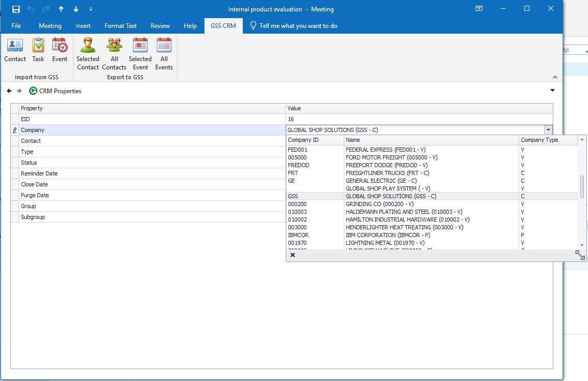Choose FEDERAL EXPRESS from the company list
Image resolution: width=588 pixels, height=381 pixels.
point(432,149)
